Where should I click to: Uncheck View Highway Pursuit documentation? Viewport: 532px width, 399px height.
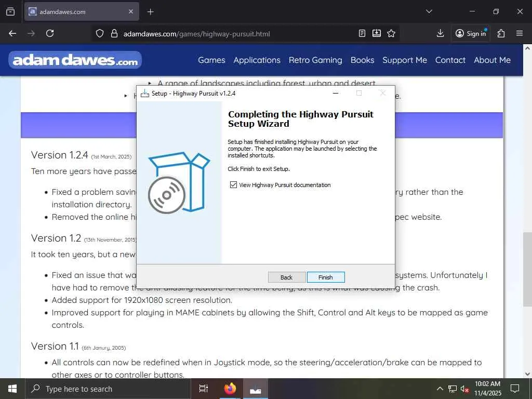click(233, 184)
